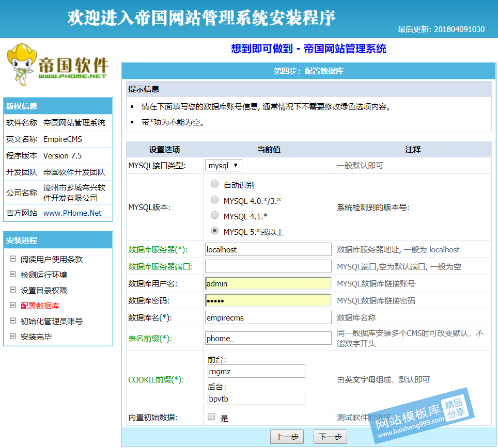Screen dimensions: 498x448
Task: Click the 前台 cookie prefix field rngmz
Action: point(256,371)
